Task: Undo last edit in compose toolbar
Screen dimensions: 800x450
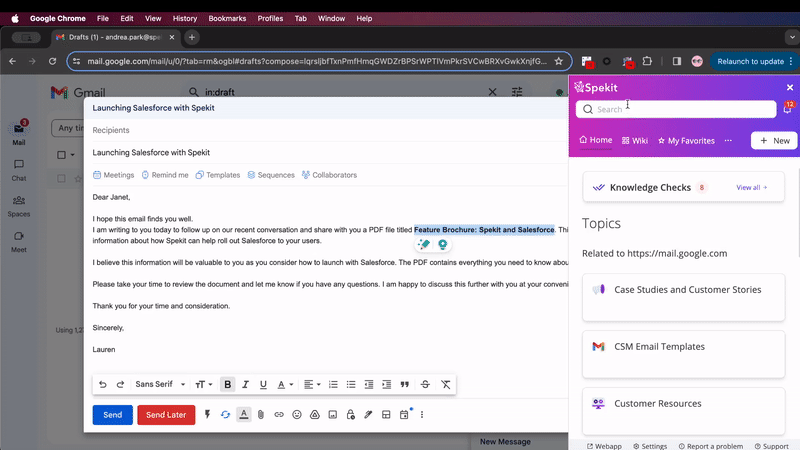Action: pyautogui.click(x=103, y=384)
